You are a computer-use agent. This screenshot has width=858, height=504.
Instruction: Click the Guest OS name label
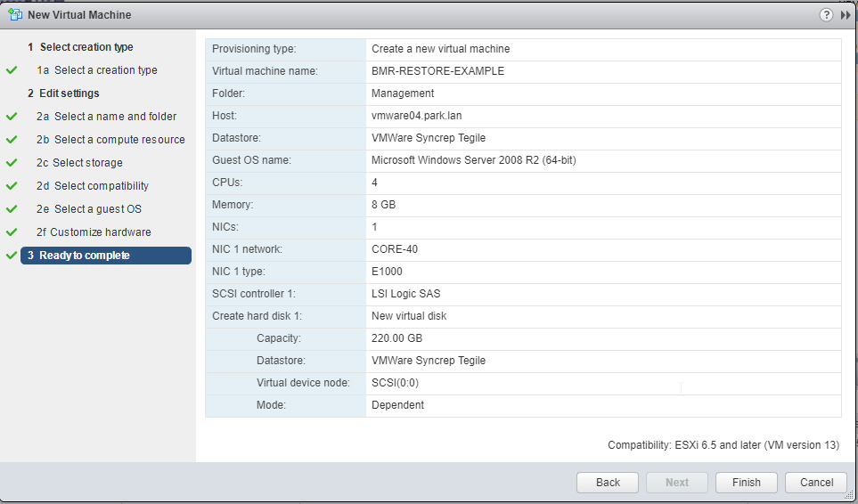(x=252, y=160)
